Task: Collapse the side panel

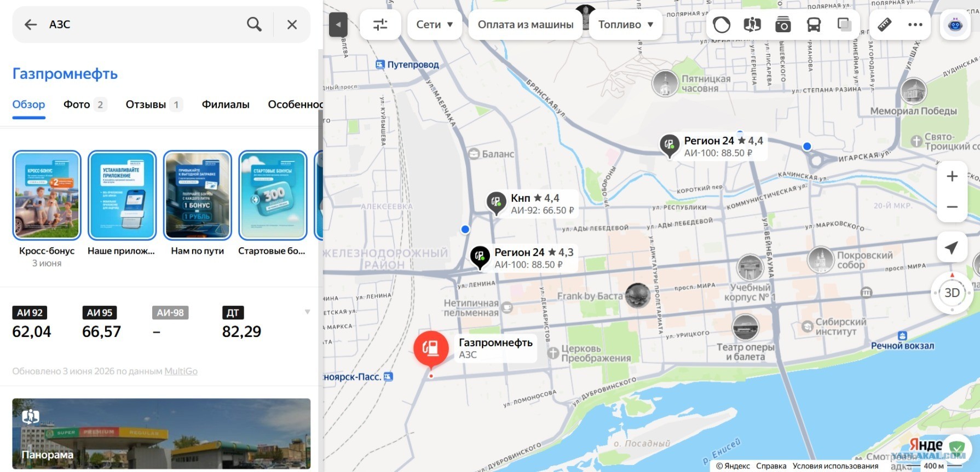Action: coord(338,25)
